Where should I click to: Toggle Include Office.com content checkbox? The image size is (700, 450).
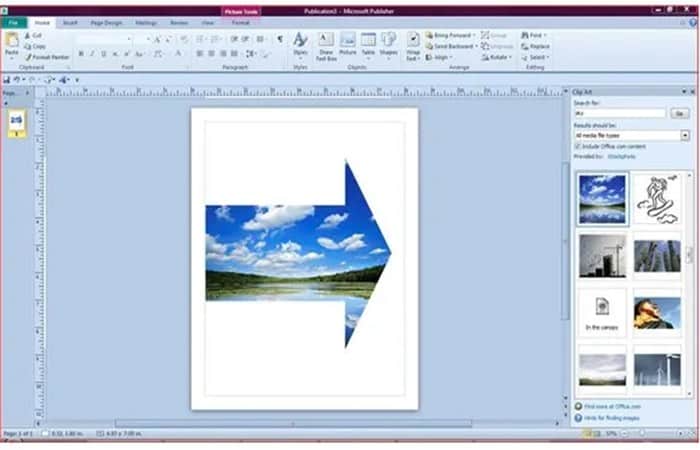[x=577, y=146]
